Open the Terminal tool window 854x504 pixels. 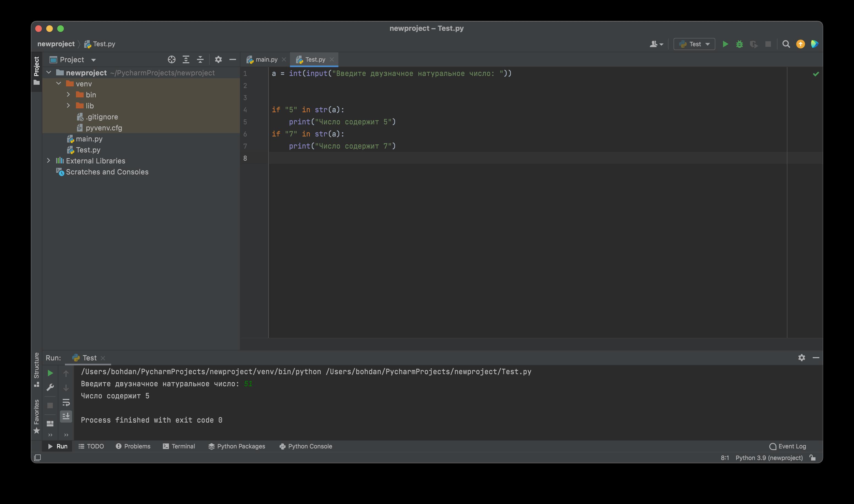(x=179, y=446)
